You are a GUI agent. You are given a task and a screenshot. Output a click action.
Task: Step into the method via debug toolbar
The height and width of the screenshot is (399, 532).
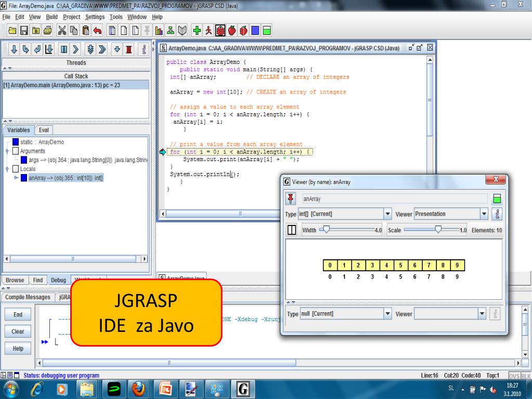click(x=26, y=49)
